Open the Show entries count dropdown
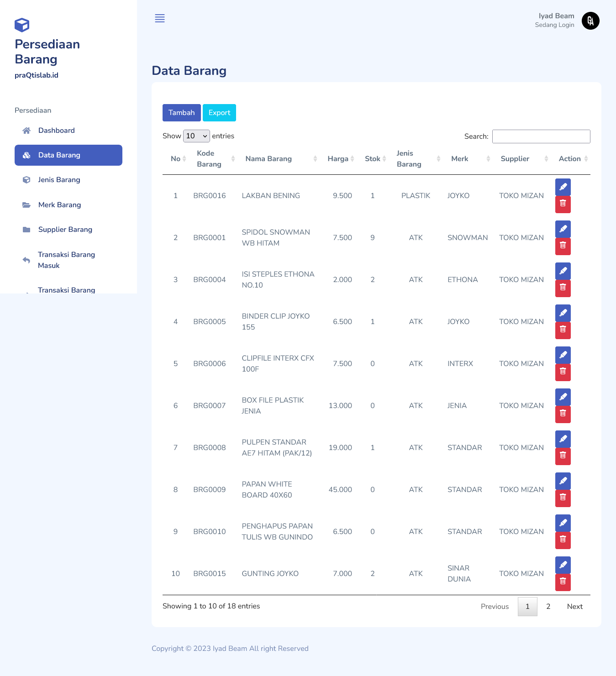Screen dimensions: 616x676 point(196,136)
